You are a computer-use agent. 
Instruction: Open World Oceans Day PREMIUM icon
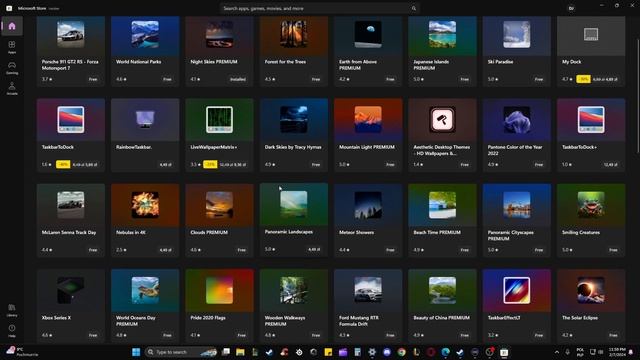click(145, 290)
